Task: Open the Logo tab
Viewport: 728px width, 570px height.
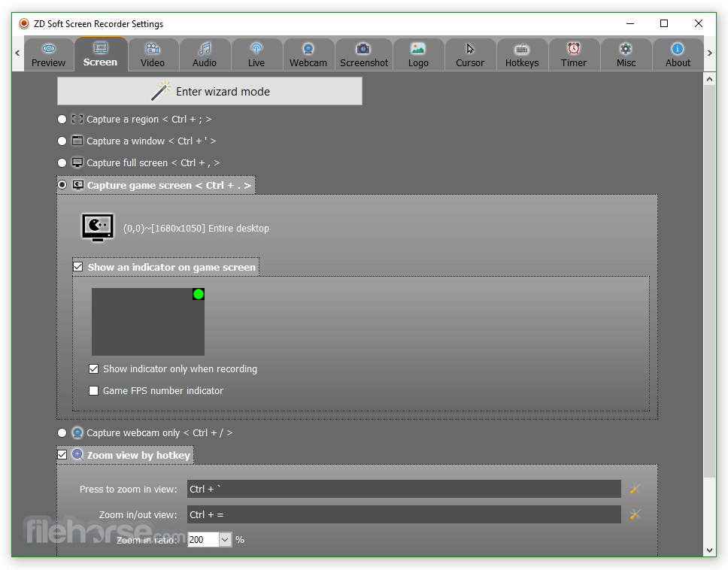Action: point(418,55)
